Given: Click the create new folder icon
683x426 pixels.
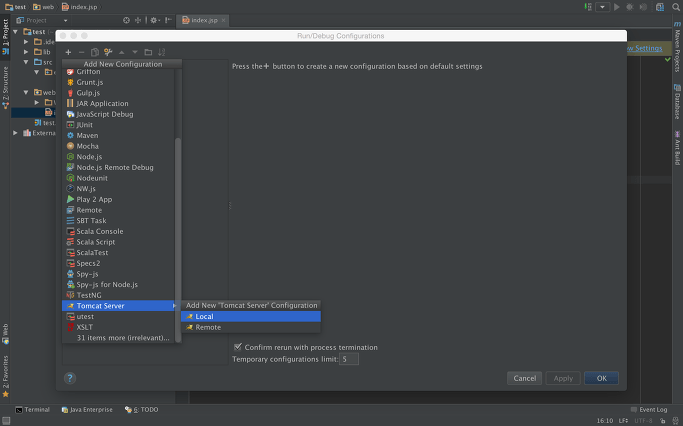Looking at the screenshot, I should click(148, 52).
